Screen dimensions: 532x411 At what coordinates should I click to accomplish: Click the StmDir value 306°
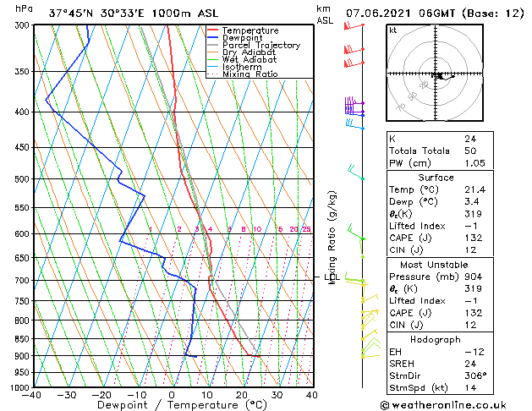(x=475, y=375)
